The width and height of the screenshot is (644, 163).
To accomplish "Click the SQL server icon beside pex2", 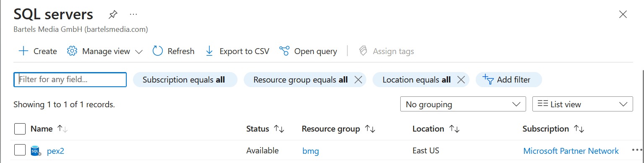I will pos(36,151).
